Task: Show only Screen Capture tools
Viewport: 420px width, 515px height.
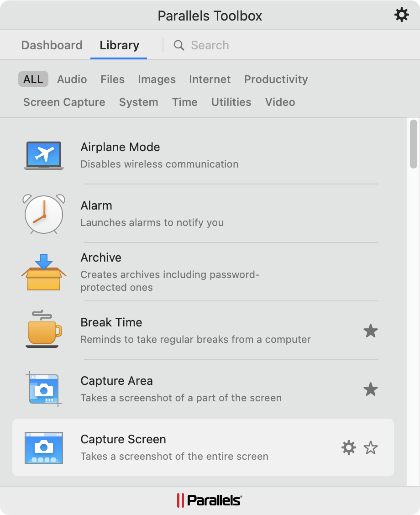Action: 64,102
